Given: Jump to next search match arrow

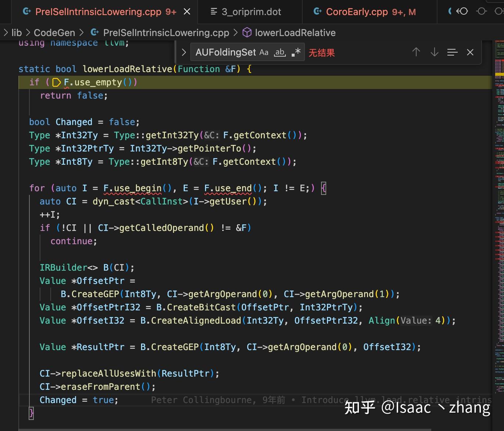Looking at the screenshot, I should click(x=434, y=52).
